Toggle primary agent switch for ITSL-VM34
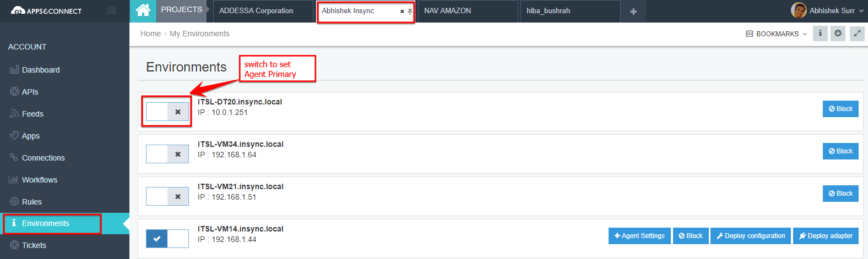The height and width of the screenshot is (259, 868). point(167,154)
